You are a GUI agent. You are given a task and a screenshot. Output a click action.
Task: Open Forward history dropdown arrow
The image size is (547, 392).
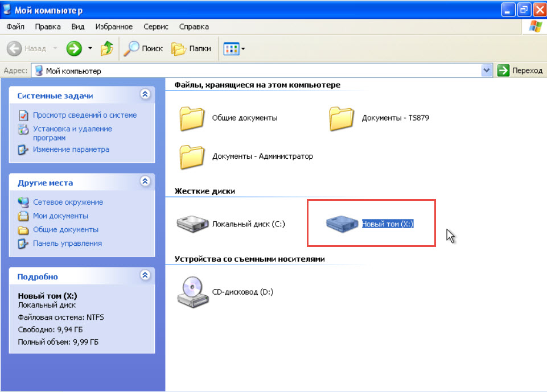point(90,48)
